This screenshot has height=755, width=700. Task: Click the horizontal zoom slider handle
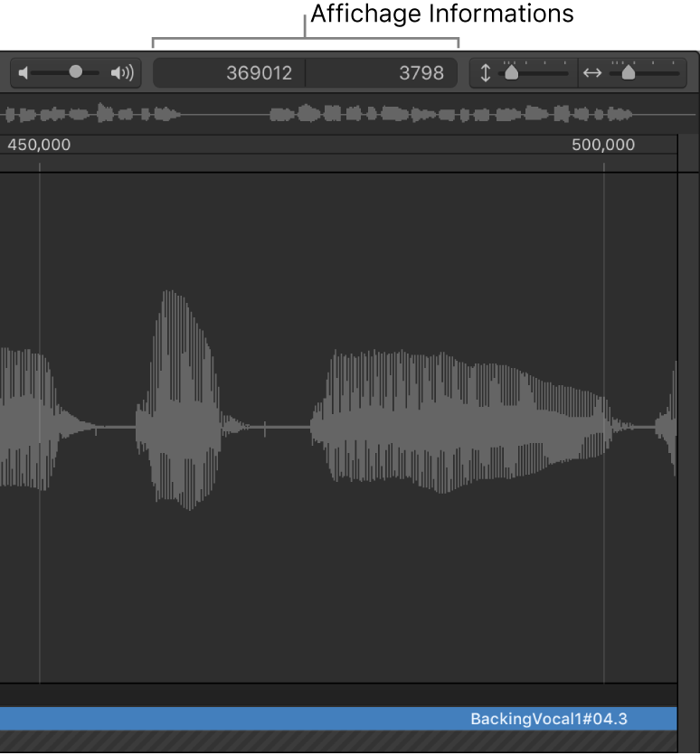[x=628, y=73]
